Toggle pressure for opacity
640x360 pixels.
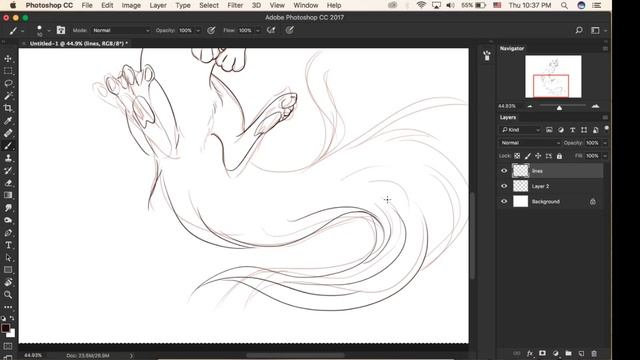coord(211,30)
